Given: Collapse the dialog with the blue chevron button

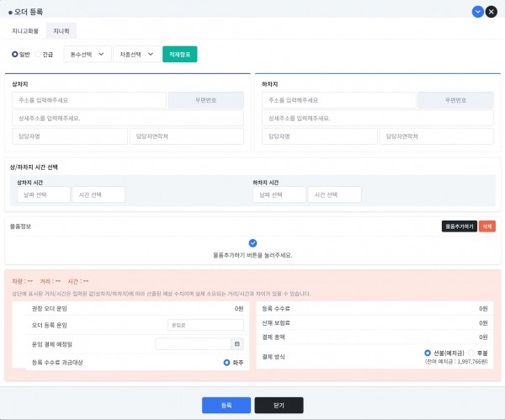Looking at the screenshot, I should 477,12.
